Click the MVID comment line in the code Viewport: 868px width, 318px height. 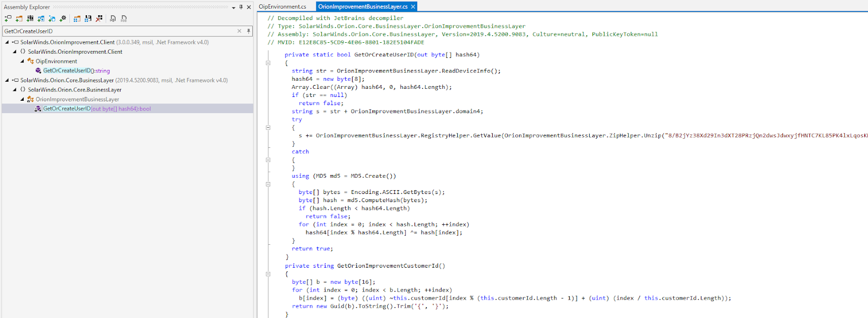click(x=346, y=42)
